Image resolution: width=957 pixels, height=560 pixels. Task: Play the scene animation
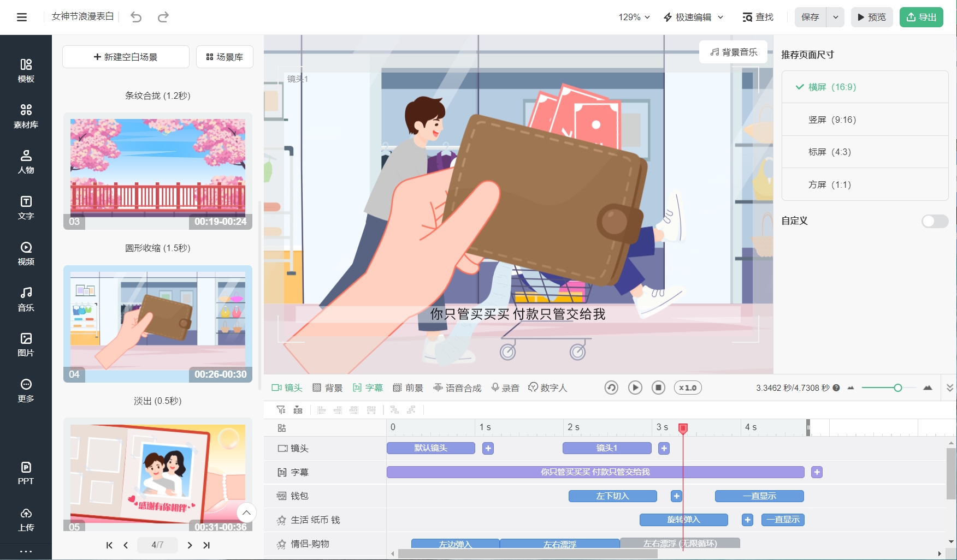[x=635, y=388]
